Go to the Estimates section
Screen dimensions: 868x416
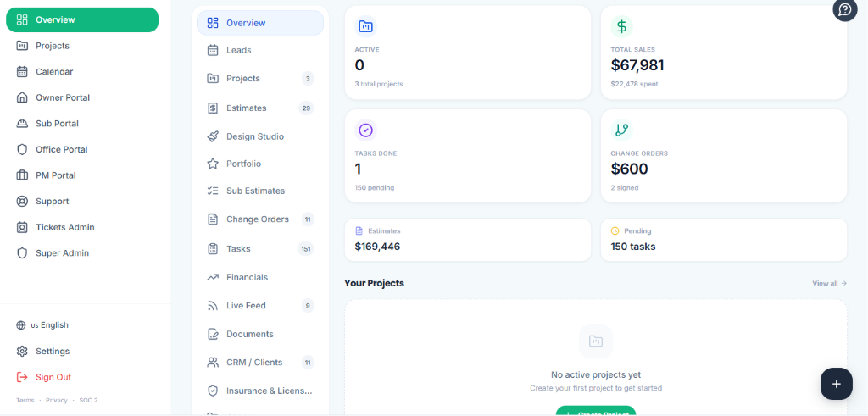(260, 108)
